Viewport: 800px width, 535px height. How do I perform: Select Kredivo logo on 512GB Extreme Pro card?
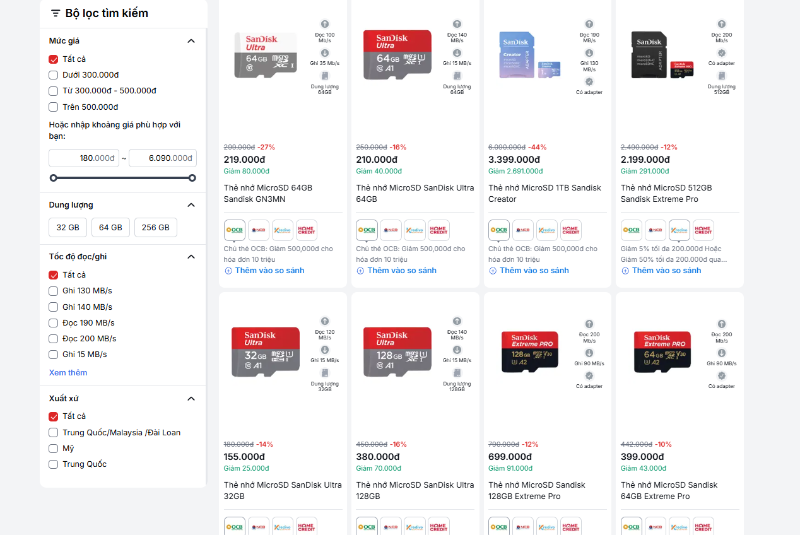pyautogui.click(x=679, y=230)
